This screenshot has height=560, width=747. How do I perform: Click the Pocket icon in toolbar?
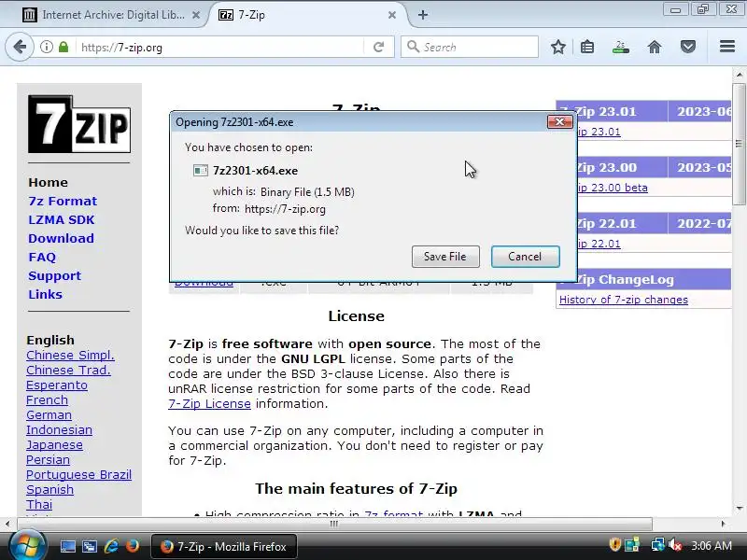pos(687,47)
